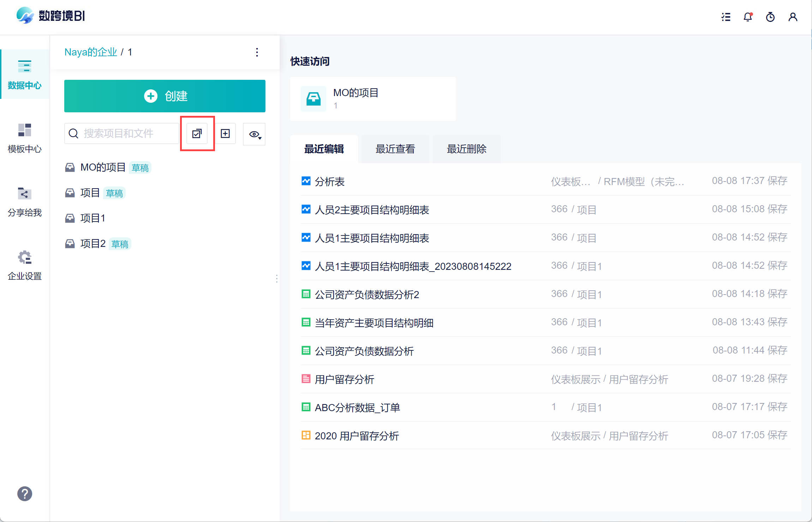Screen dimensions: 812x522
Task: Select 项目1 in the project tree
Action: point(92,218)
